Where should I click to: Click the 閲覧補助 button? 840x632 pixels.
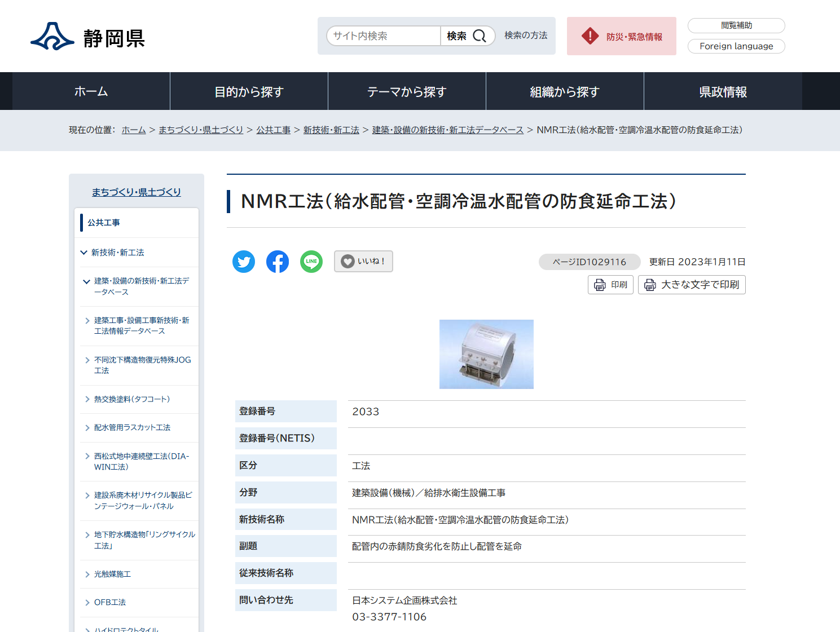(736, 25)
